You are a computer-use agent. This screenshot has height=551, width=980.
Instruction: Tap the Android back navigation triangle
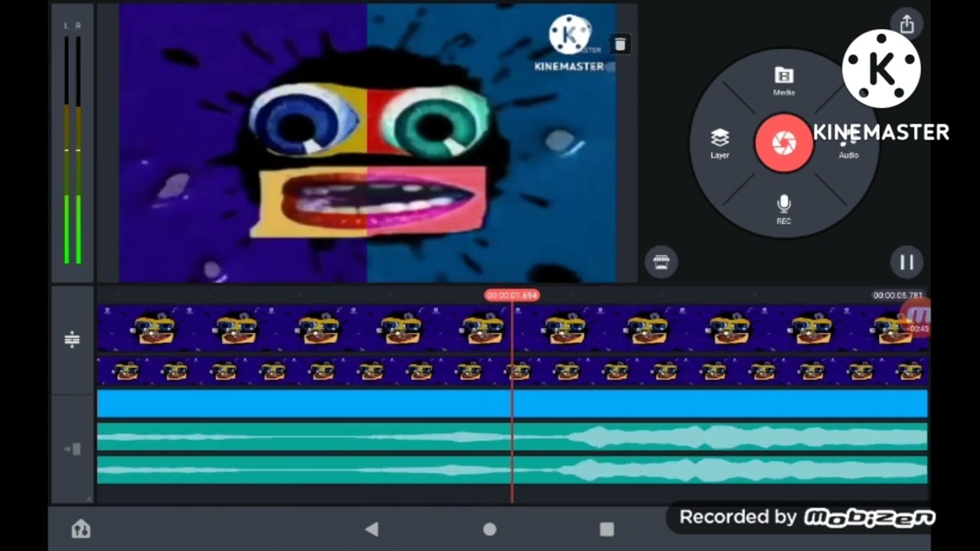[x=372, y=529]
